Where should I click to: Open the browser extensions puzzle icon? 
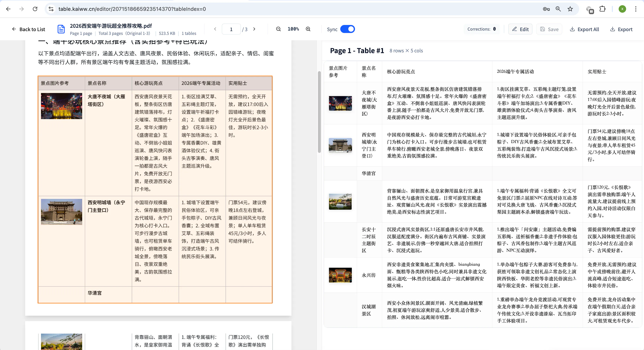[x=602, y=9]
